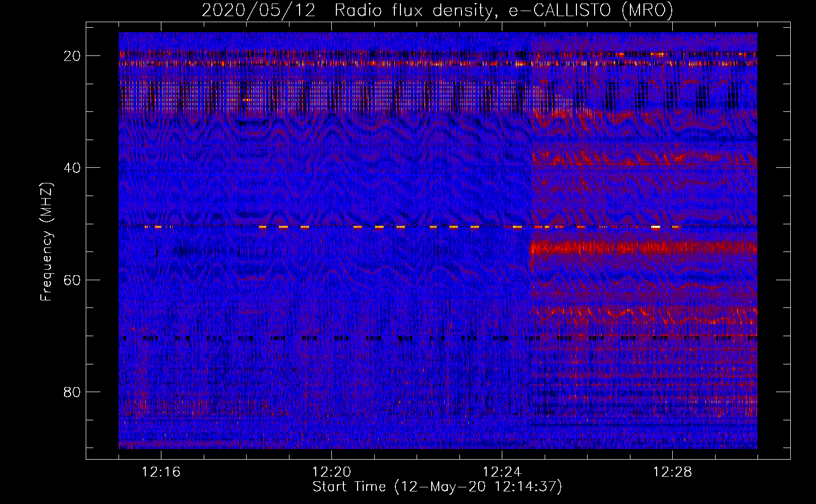Click the bright white burst near 12:27 at 50 MHz
The image size is (816, 504).
pyautogui.click(x=656, y=227)
